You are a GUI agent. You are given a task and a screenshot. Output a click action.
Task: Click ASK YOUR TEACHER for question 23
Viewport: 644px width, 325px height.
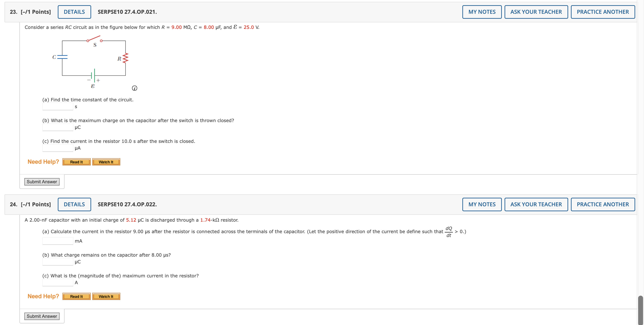536,12
